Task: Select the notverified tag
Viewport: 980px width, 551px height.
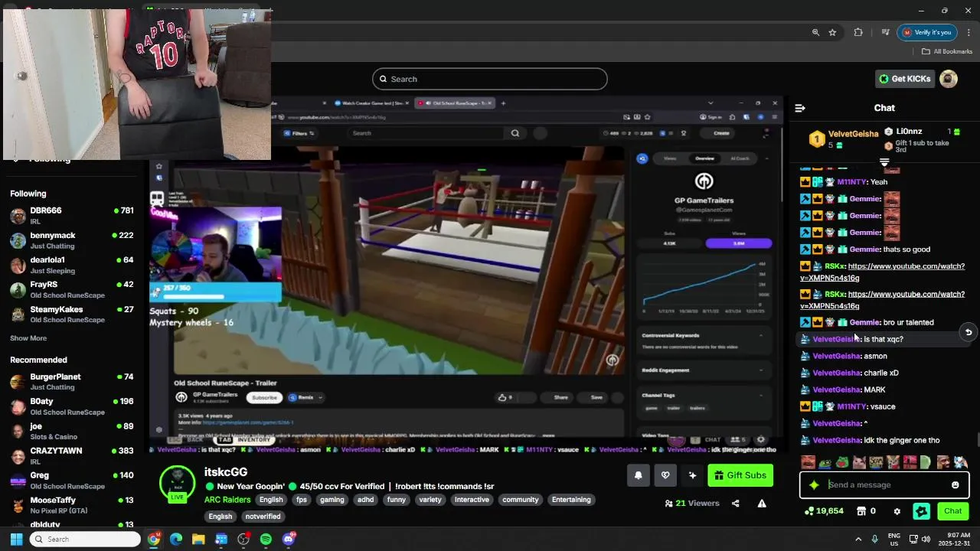Action: coord(263,517)
